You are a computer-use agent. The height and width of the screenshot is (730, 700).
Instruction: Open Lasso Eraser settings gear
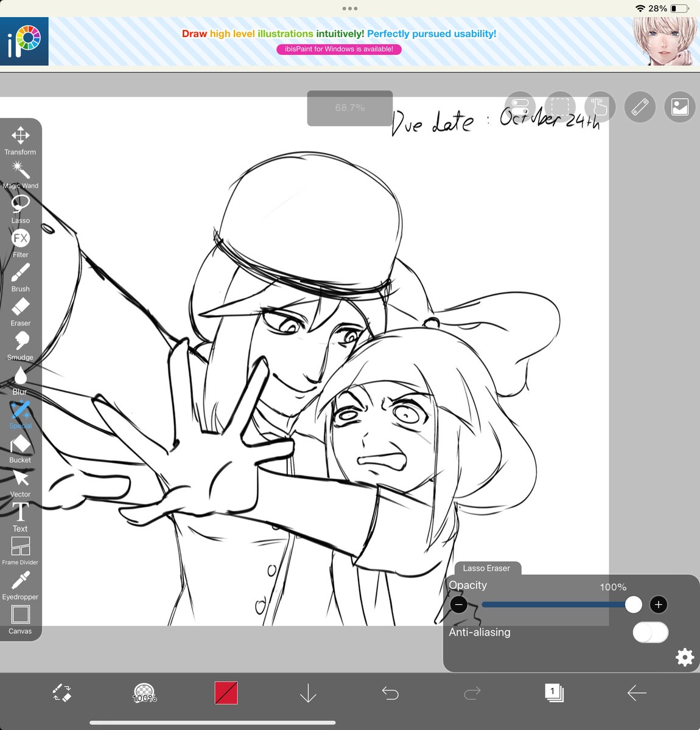(x=685, y=657)
